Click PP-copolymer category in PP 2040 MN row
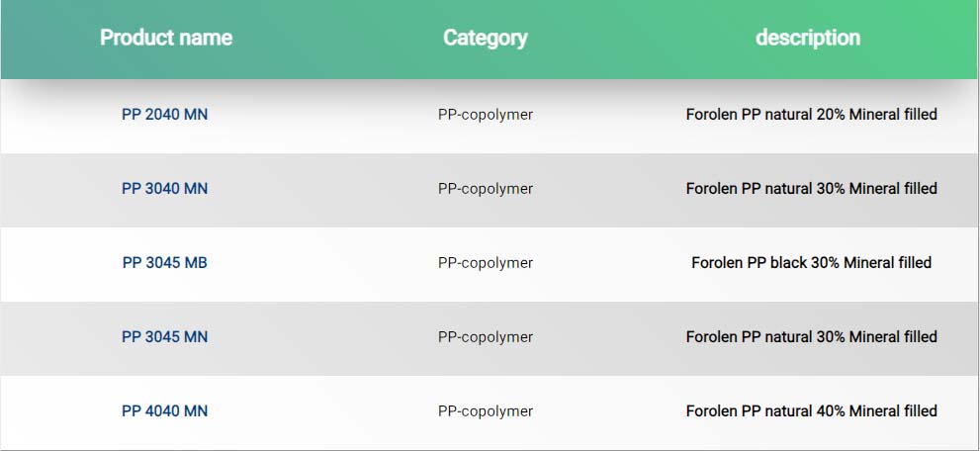The height and width of the screenshot is (451, 980). pyautogui.click(x=485, y=115)
